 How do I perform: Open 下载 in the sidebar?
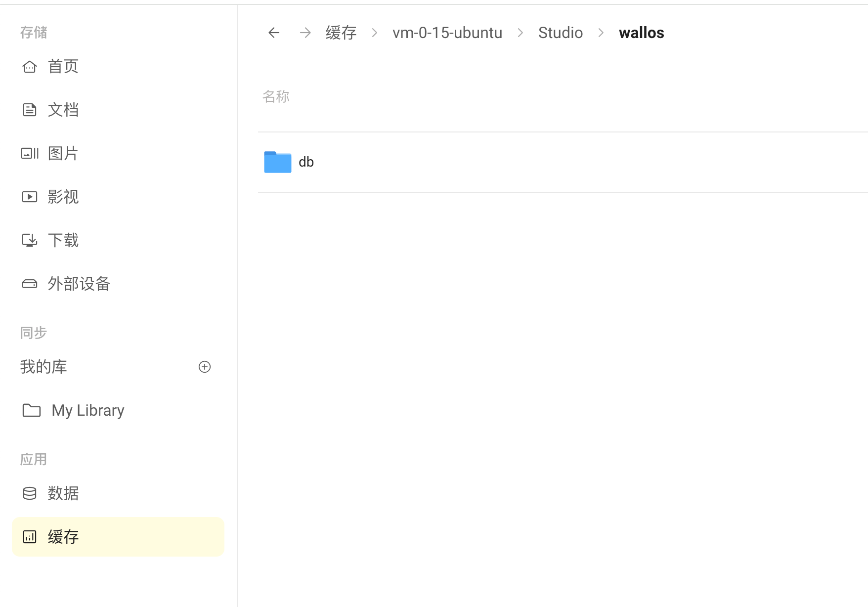tap(118, 240)
